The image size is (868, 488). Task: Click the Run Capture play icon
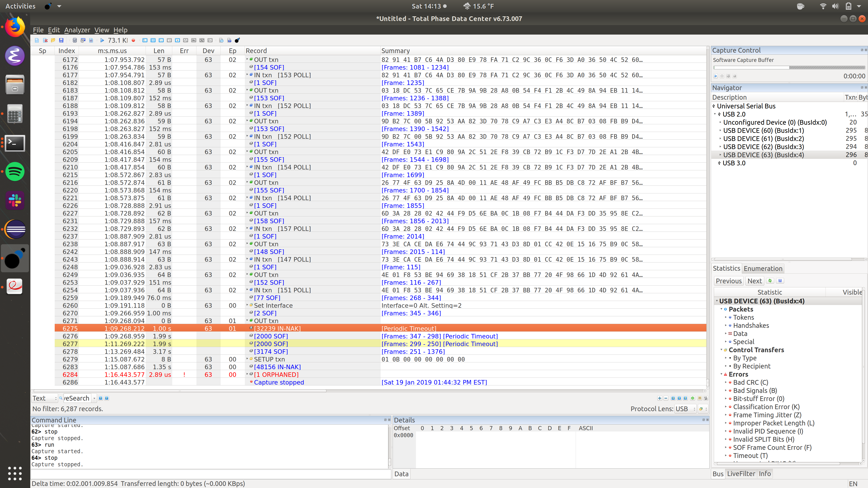click(102, 40)
